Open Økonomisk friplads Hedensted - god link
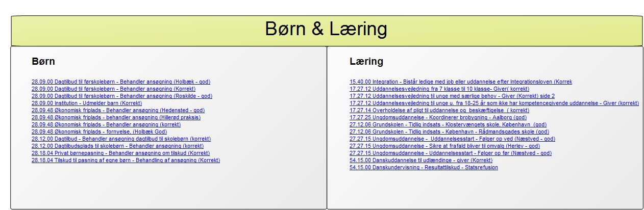The width and height of the screenshot is (644, 210). [x=118, y=110]
